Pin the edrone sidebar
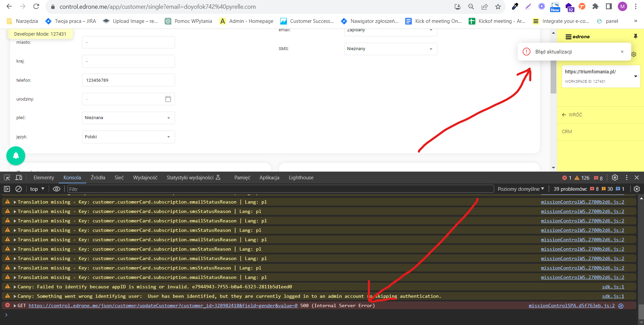The image size is (644, 325). [636, 36]
